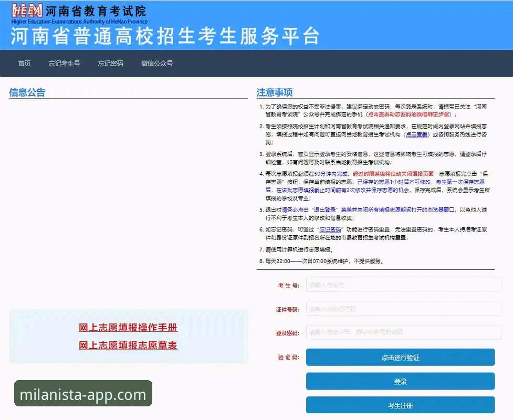This screenshot has width=513, height=420.
Task: Click the red 动态密码微信绑定步骤 link
Action: [x=409, y=114]
